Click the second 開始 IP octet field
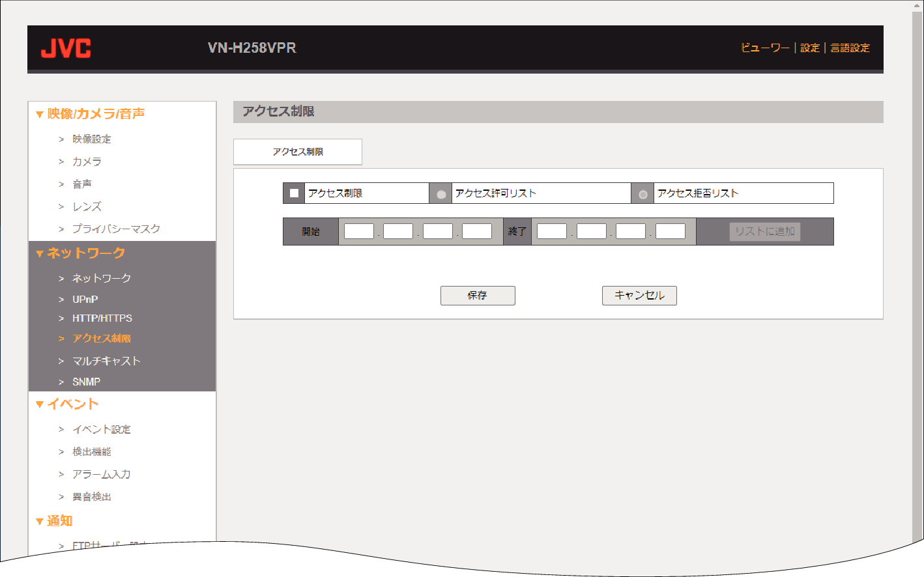Screen dimensions: 924x577 click(x=398, y=231)
